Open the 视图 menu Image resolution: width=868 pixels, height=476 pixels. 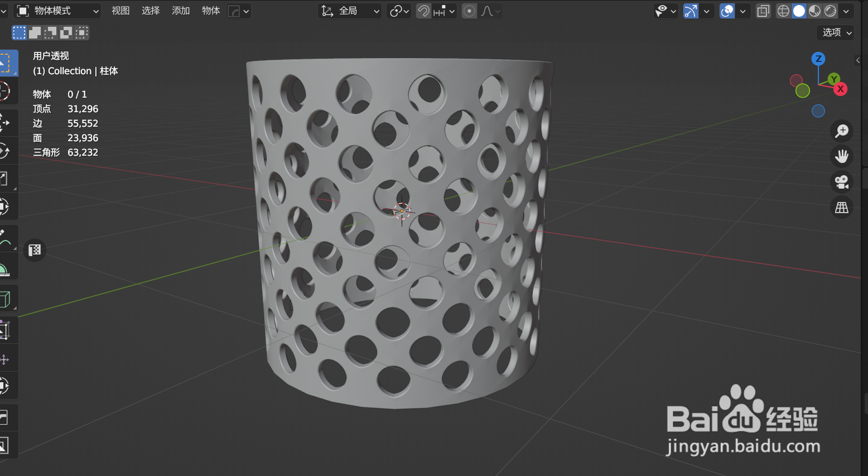point(120,11)
